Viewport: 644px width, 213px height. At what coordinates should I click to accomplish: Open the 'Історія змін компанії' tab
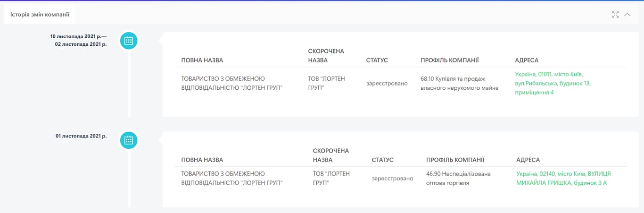(x=40, y=15)
